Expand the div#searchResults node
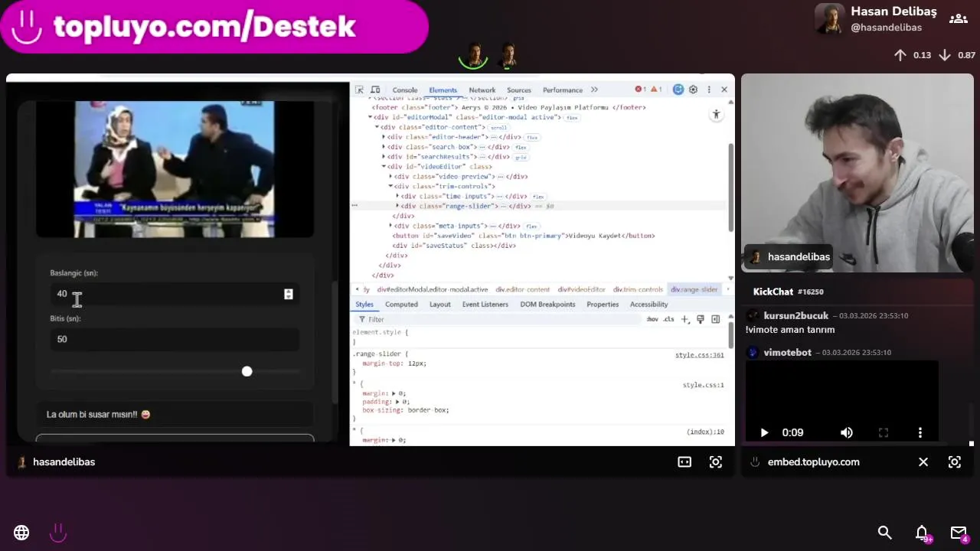 tap(384, 157)
